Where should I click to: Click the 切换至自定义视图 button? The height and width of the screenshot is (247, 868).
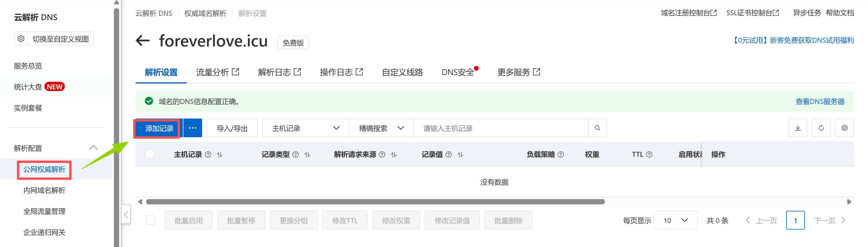[x=61, y=39]
